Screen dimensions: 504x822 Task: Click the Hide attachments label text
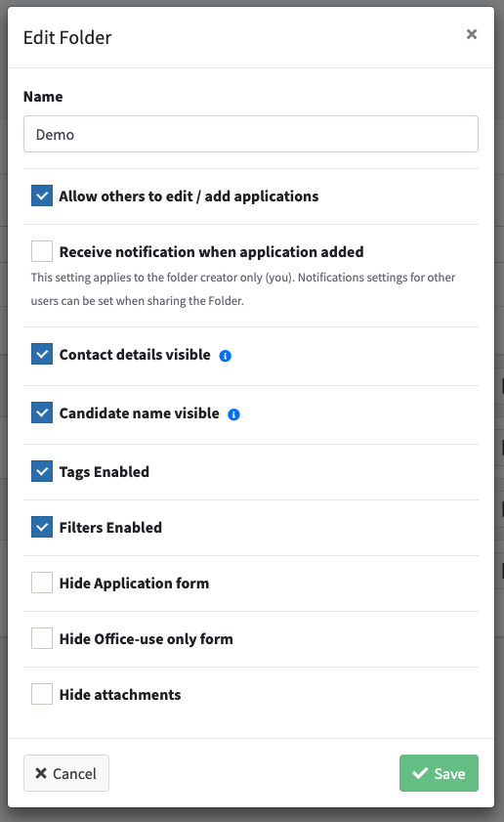click(120, 695)
